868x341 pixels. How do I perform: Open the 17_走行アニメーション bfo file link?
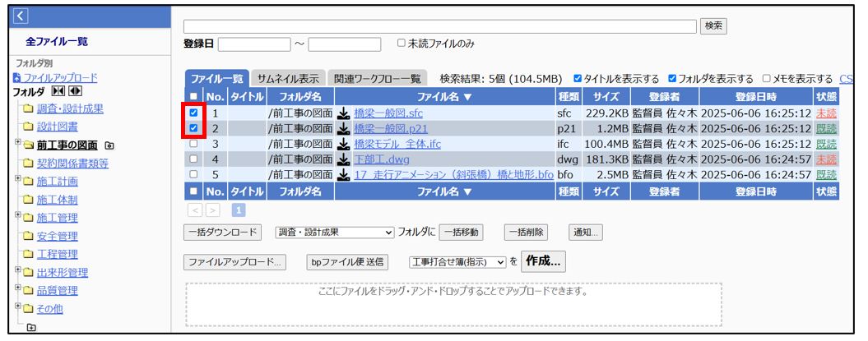453,175
